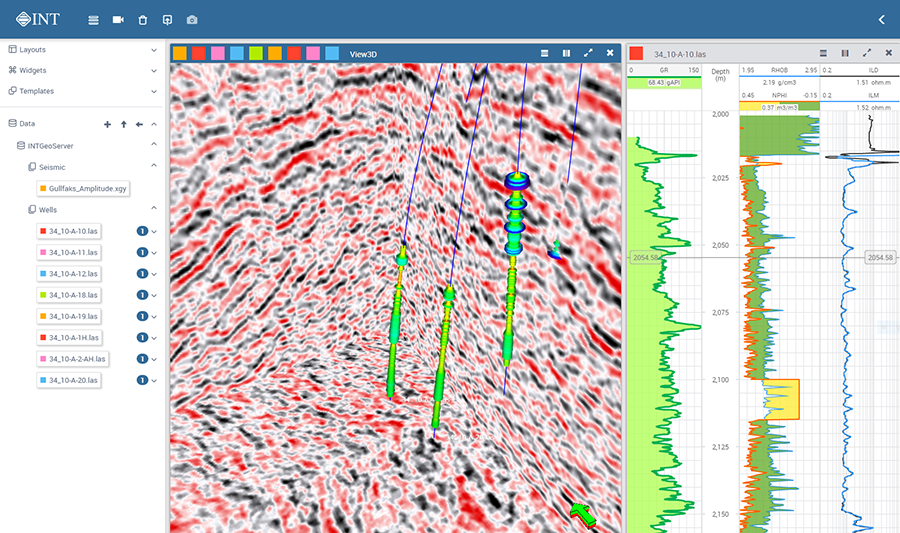Click the INTGeoServer node label
Image resolution: width=900 pixels, height=533 pixels.
[51, 146]
